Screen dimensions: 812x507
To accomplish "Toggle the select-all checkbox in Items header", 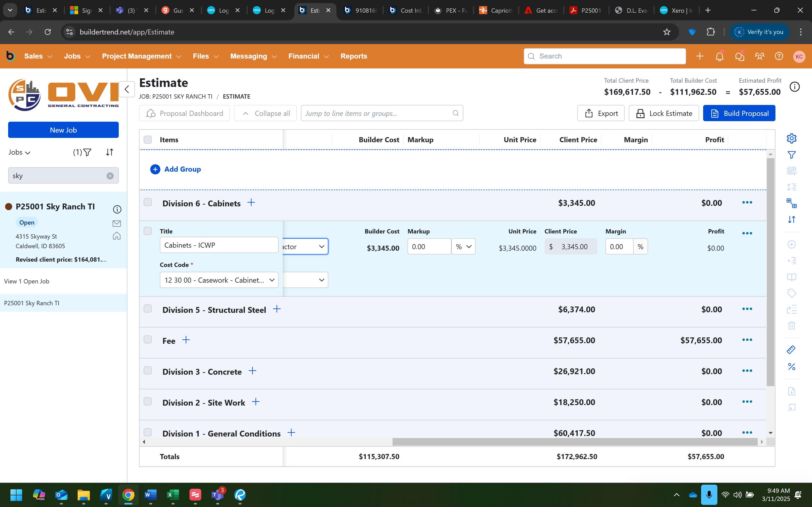I will 148,139.
